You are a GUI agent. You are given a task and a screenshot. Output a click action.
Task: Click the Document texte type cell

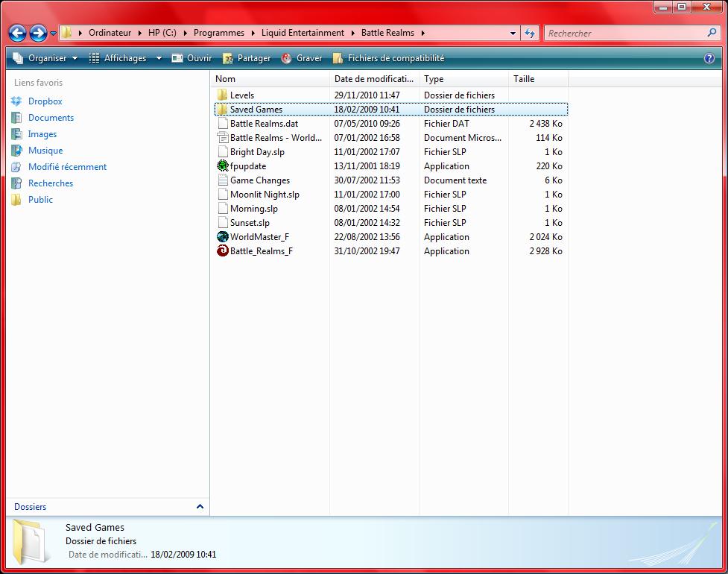point(455,180)
